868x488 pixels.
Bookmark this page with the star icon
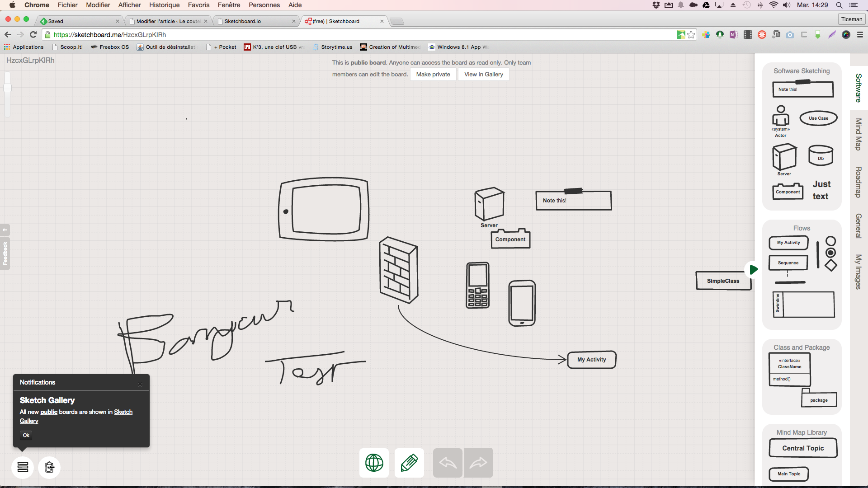tap(691, 35)
